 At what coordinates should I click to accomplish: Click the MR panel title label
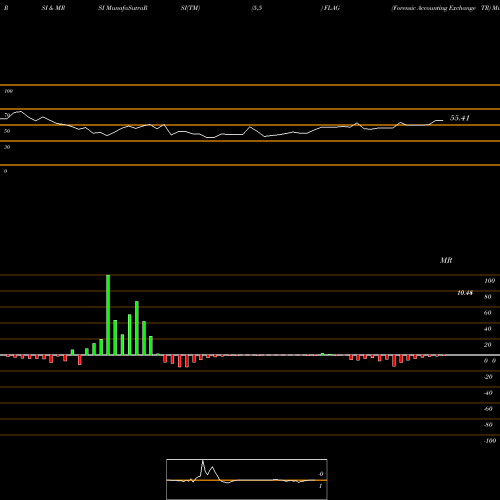point(446,260)
